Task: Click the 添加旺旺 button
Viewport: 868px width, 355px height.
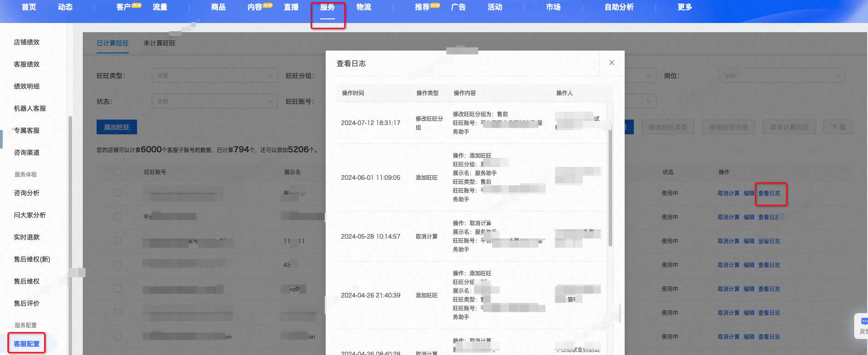Action: [x=117, y=127]
